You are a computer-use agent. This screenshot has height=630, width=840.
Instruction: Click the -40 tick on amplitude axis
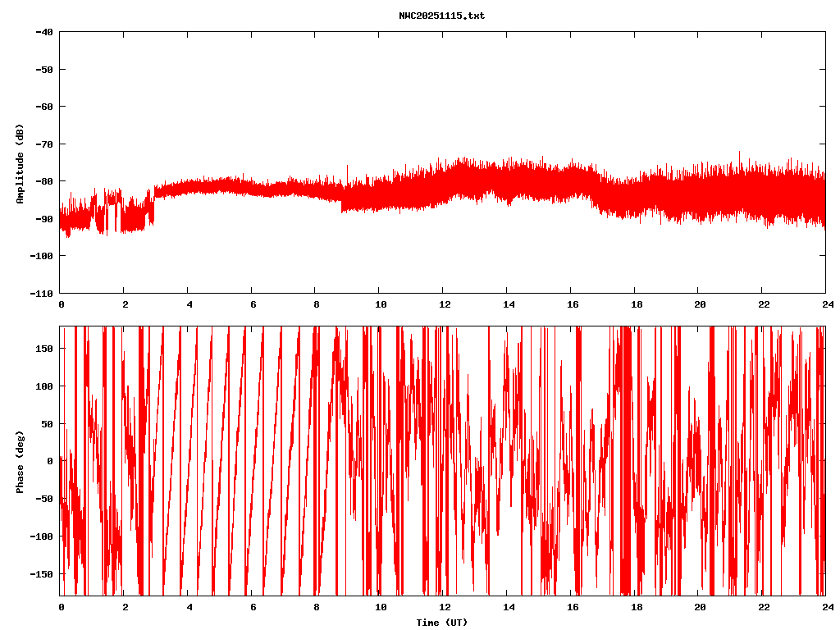coord(43,32)
